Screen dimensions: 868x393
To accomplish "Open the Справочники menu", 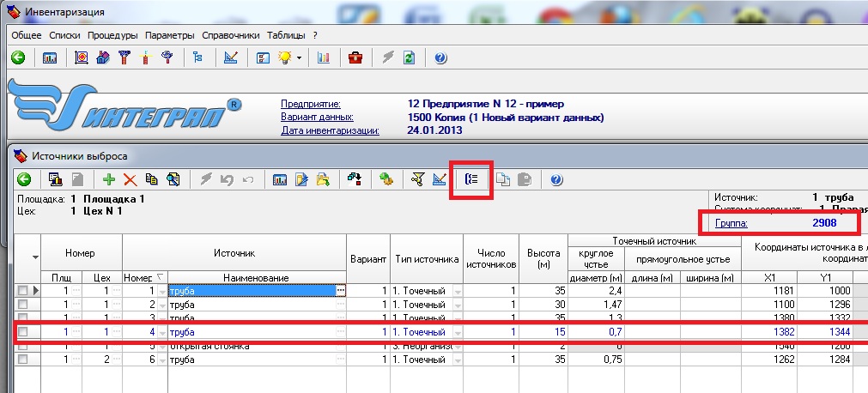I will coord(231,35).
